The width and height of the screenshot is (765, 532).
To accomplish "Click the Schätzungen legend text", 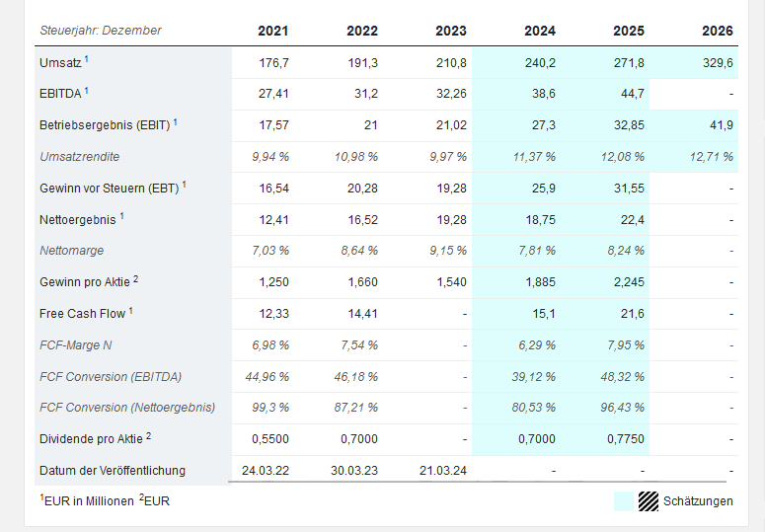I will (x=698, y=501).
